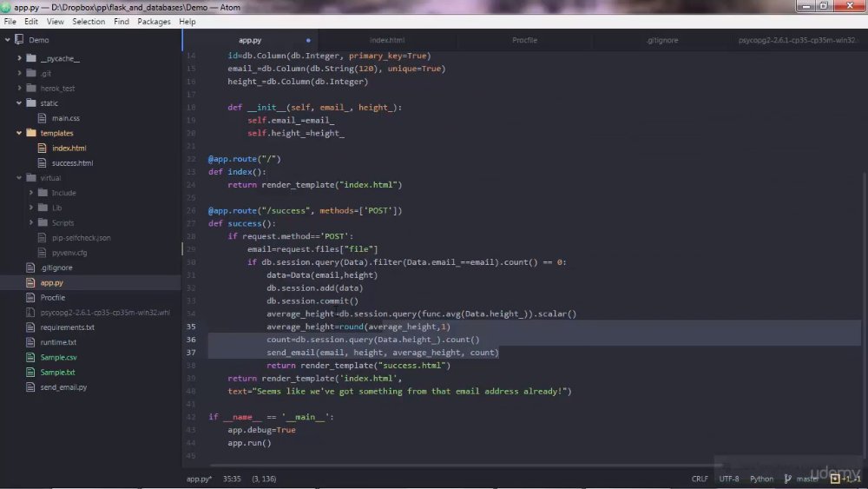Image resolution: width=868 pixels, height=489 pixels.
Task: Click the send_email.py file icon
Action: tap(30, 387)
